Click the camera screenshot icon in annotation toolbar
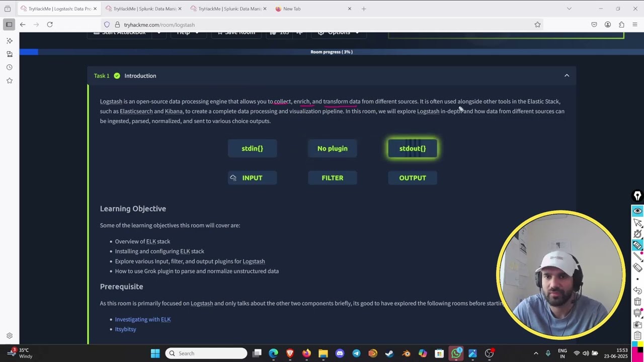Viewport: 644px width, 362px height. click(x=637, y=324)
